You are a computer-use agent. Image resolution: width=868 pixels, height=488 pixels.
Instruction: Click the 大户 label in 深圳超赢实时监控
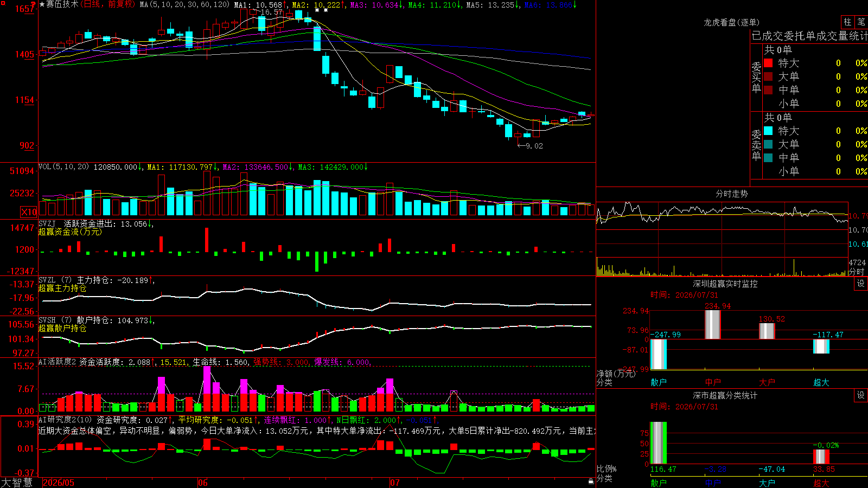pyautogui.click(x=767, y=382)
